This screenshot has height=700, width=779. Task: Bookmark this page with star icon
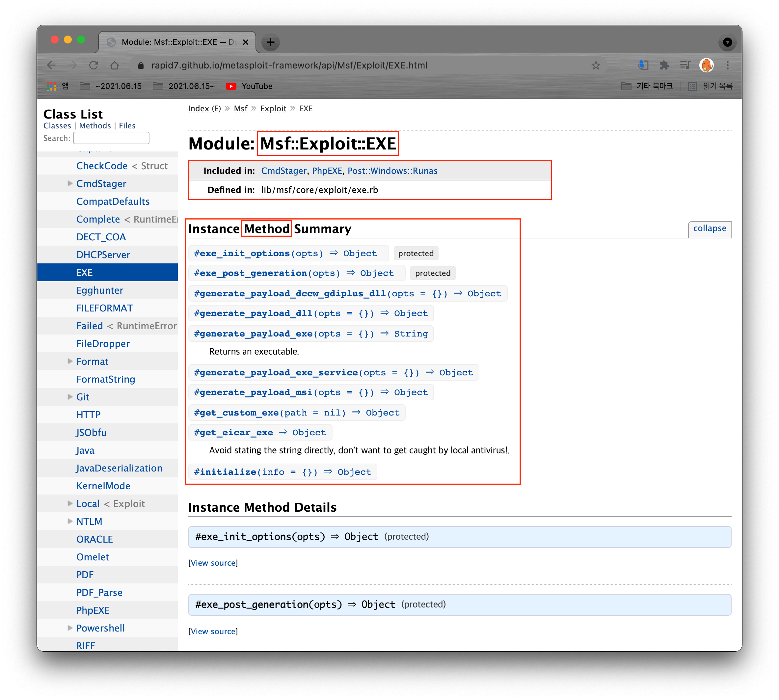[x=596, y=66]
